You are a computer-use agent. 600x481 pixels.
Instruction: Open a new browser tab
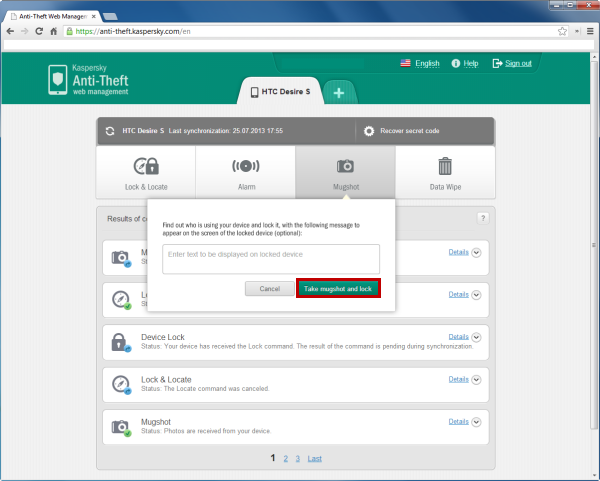(x=110, y=16)
